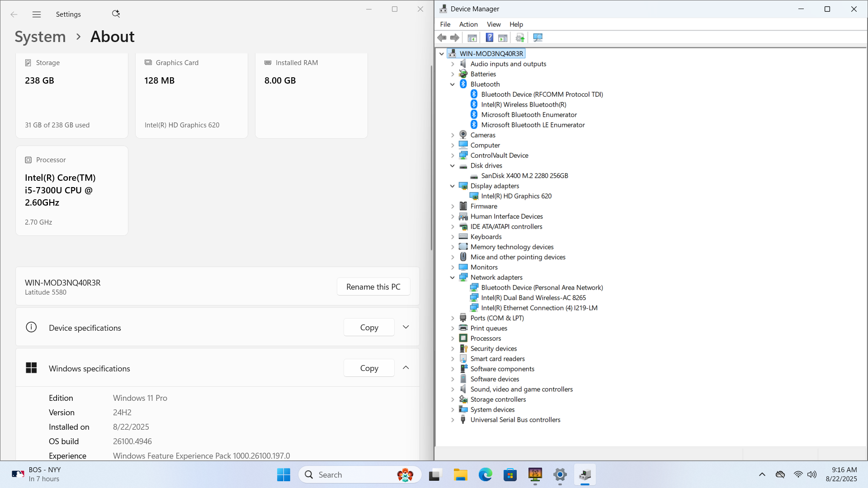Expand the Cameras category
Viewport: 868px width, 488px height.
[452, 135]
